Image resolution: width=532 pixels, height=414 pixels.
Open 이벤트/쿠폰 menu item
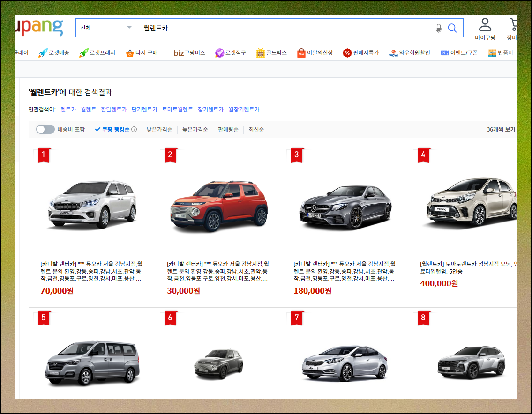pos(459,53)
